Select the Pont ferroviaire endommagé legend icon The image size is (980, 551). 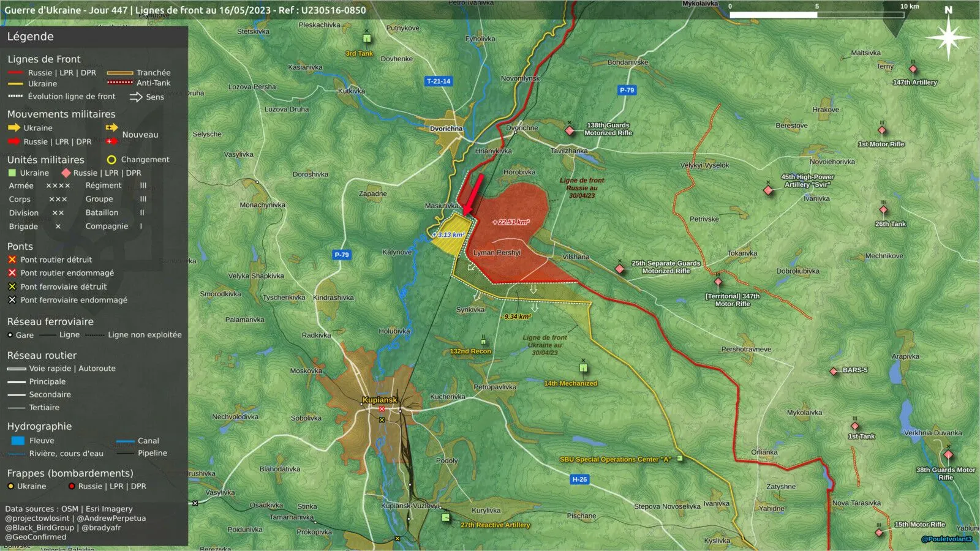tap(12, 300)
